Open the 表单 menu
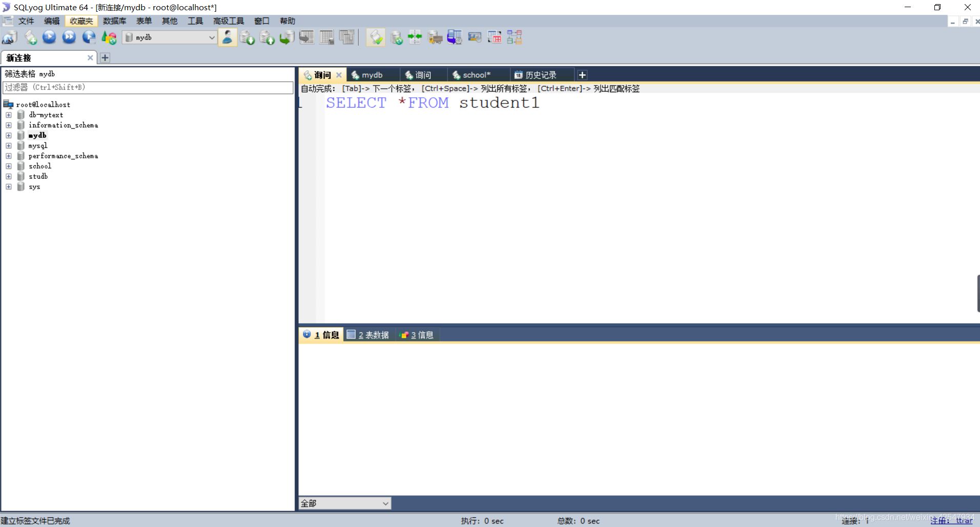Viewport: 980px width, 527px height. coord(144,21)
